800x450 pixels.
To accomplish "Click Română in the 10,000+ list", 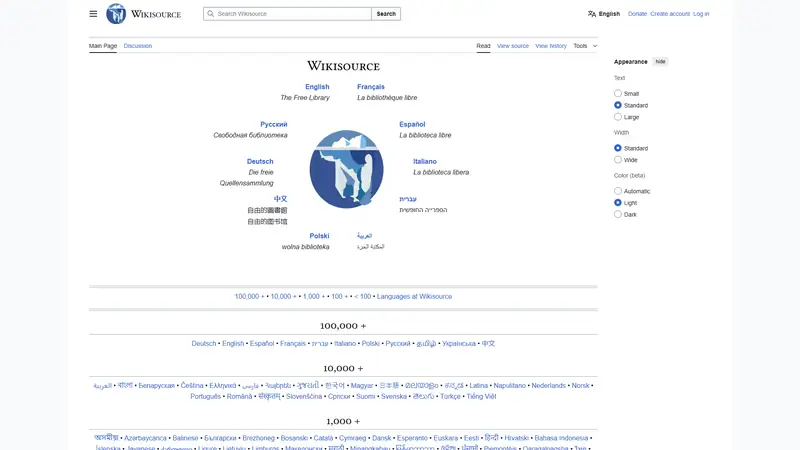I will pyautogui.click(x=239, y=396).
